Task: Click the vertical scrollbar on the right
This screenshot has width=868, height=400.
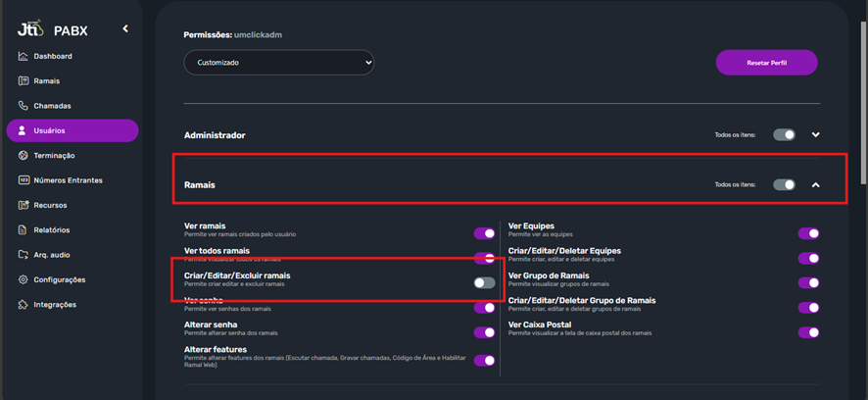Action: [x=862, y=98]
